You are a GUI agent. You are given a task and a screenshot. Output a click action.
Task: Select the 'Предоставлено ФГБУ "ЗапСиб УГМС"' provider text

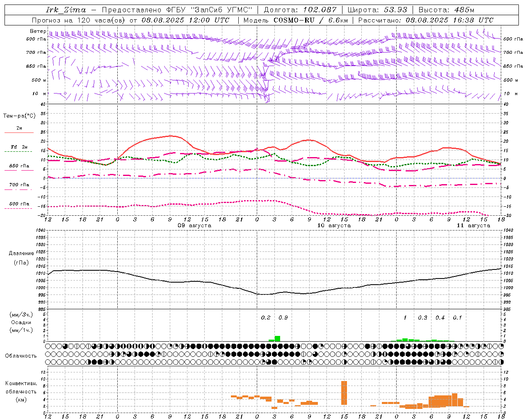(x=177, y=10)
